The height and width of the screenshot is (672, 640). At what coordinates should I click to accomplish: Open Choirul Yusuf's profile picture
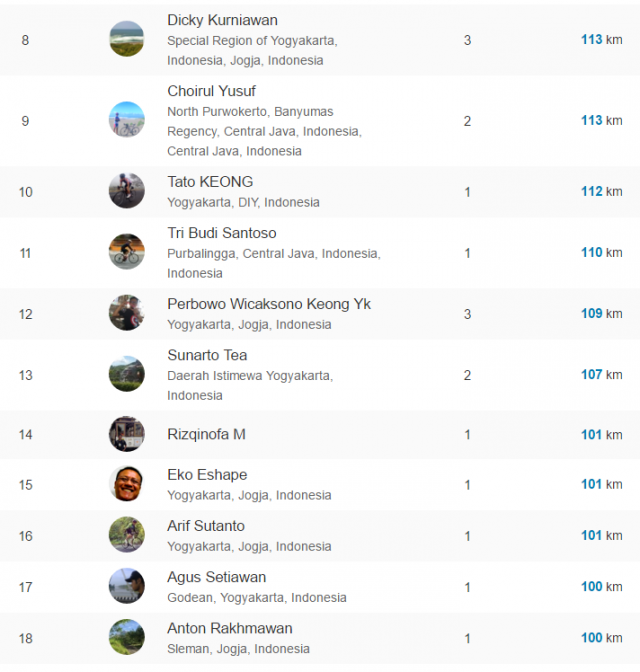(127, 120)
